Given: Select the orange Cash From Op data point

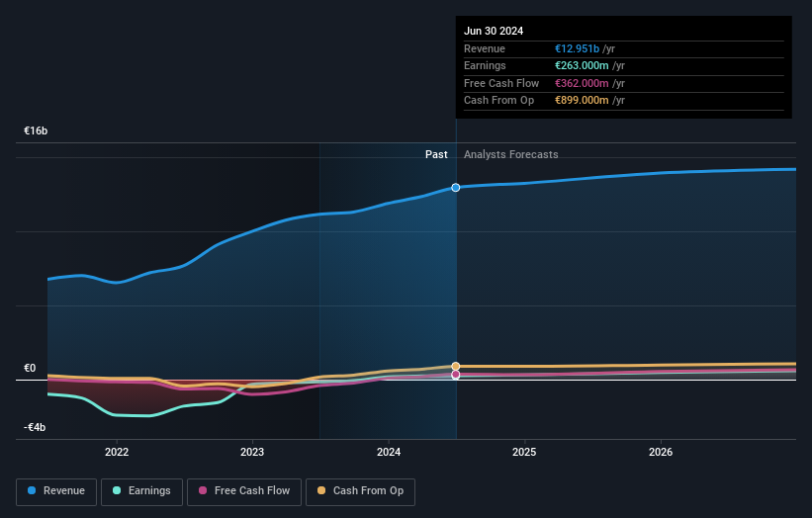Looking at the screenshot, I should (455, 366).
